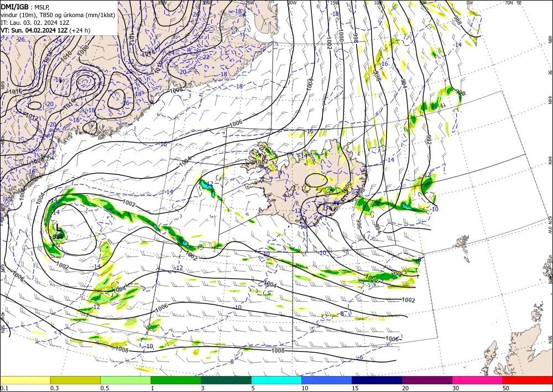Click the '992' isobar label
This screenshot has width=553, height=392.
click(429, 139)
